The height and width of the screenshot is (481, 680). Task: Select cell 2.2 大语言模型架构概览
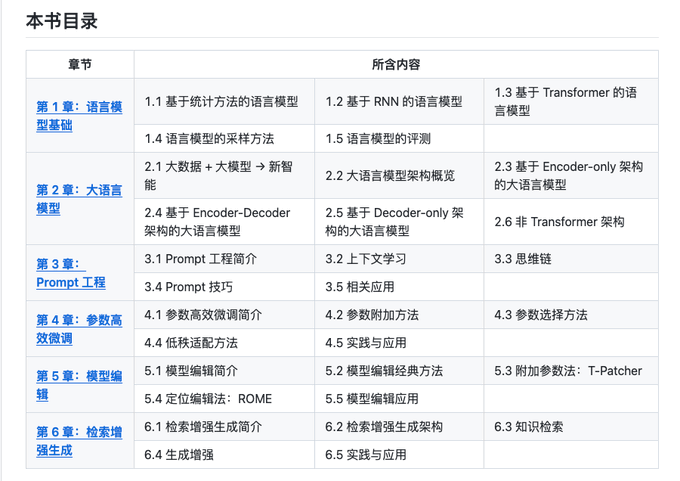(399, 176)
